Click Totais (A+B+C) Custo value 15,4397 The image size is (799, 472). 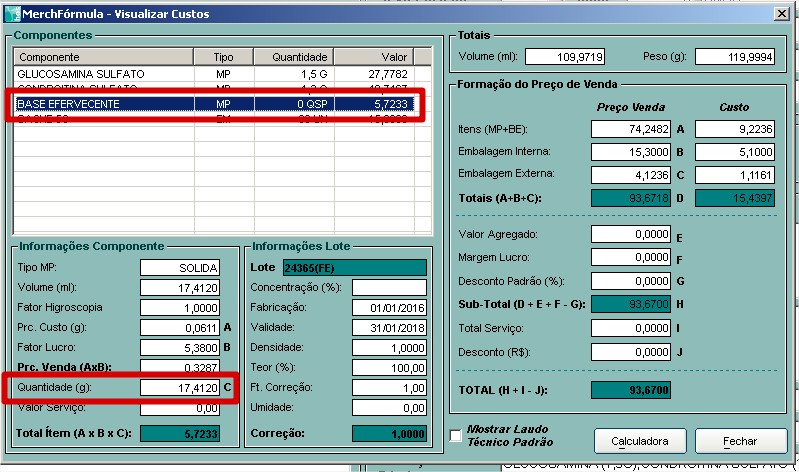point(735,198)
